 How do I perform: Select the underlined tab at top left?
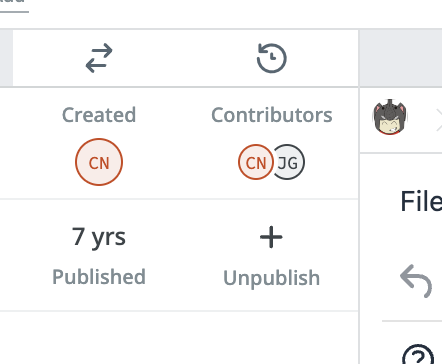pos(13,5)
